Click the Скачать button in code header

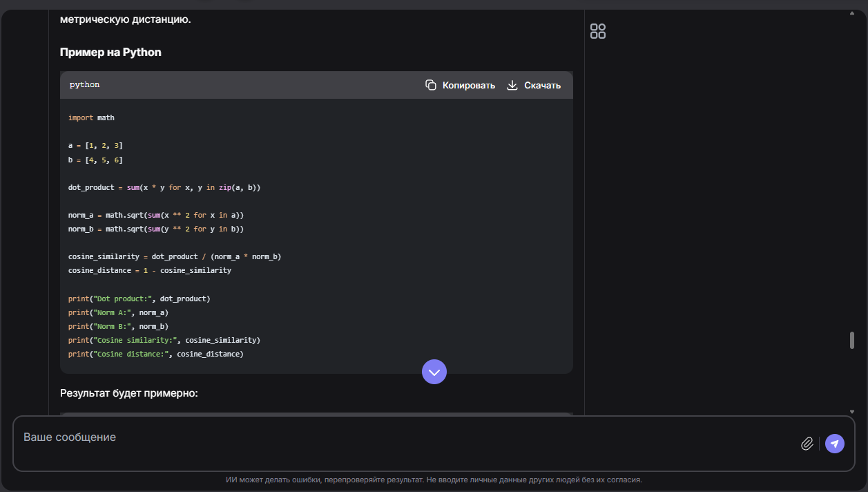point(534,85)
